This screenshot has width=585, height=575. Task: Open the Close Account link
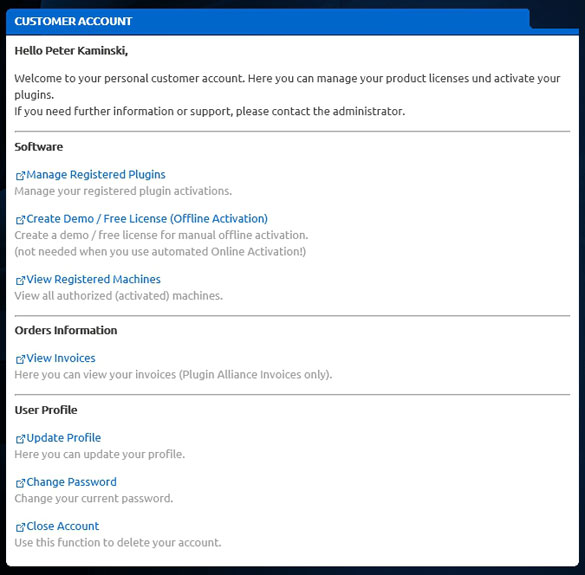63,526
